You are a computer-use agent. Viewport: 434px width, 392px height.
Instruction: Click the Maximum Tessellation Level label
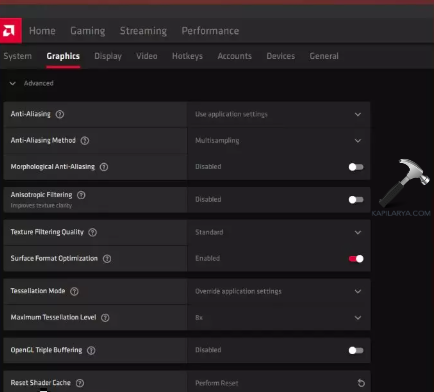pos(53,317)
